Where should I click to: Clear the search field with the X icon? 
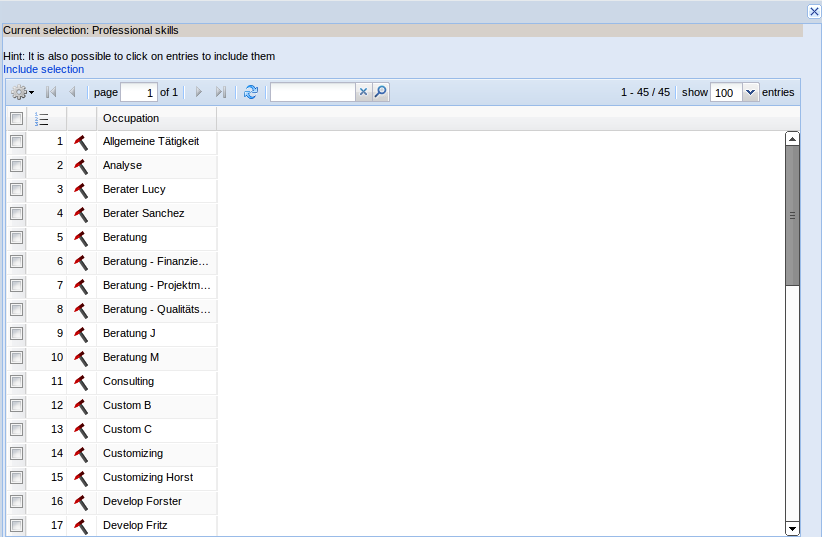(363, 92)
